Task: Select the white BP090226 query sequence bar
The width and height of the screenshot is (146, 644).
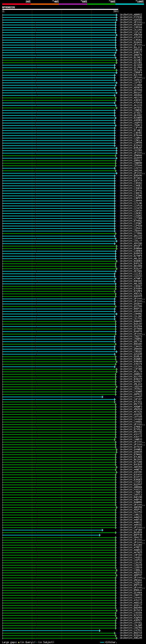Action: click(x=60, y=9)
